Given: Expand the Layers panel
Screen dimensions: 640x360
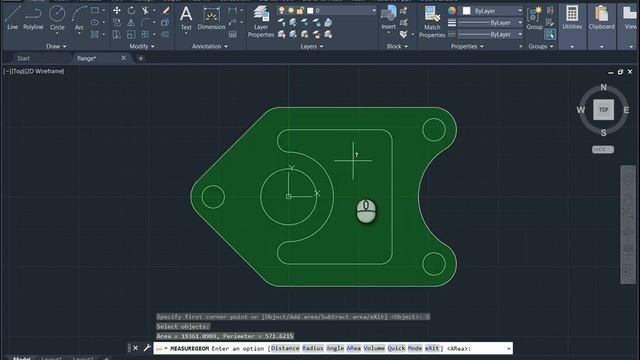Looking at the screenshot, I should (312, 47).
